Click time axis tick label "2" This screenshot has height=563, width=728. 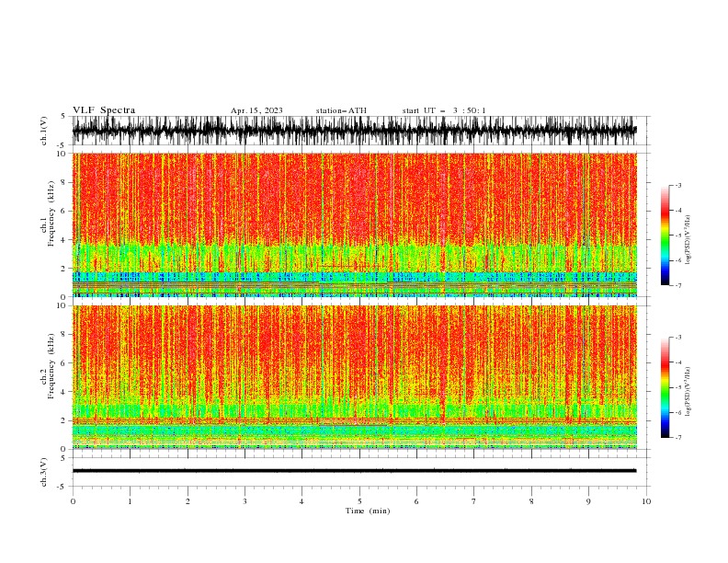point(188,501)
